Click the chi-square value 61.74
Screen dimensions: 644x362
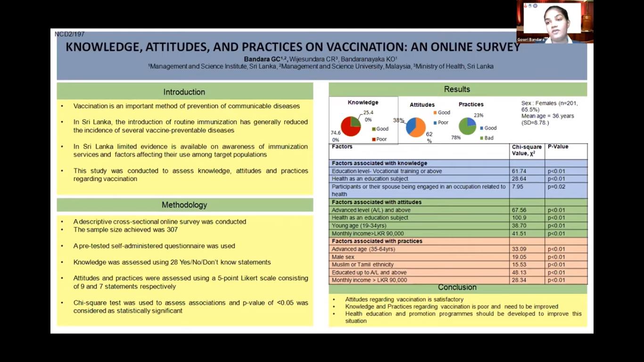tap(519, 171)
